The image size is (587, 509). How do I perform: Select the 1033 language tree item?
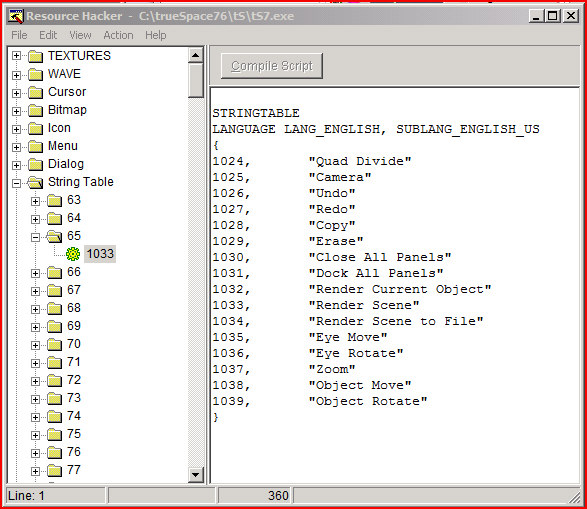(x=100, y=254)
